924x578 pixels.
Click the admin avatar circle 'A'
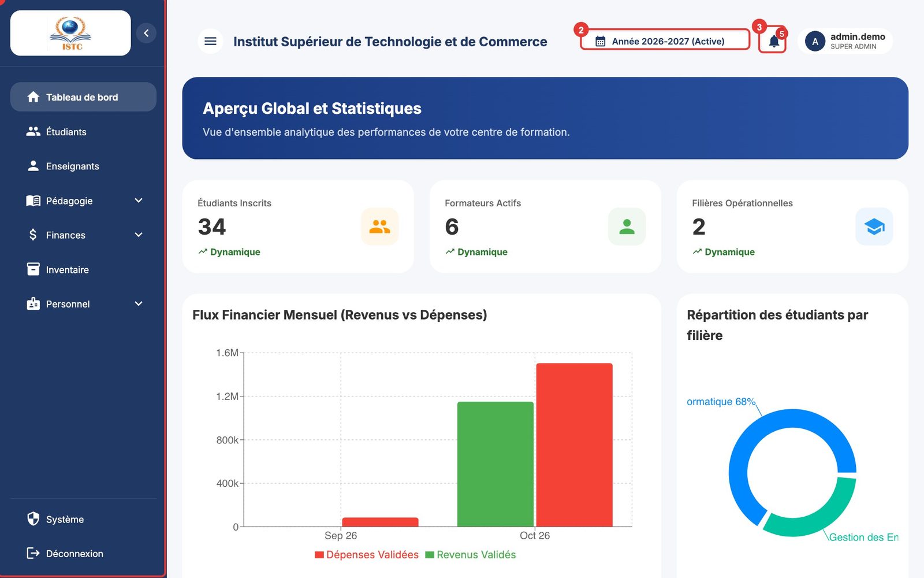click(x=815, y=41)
